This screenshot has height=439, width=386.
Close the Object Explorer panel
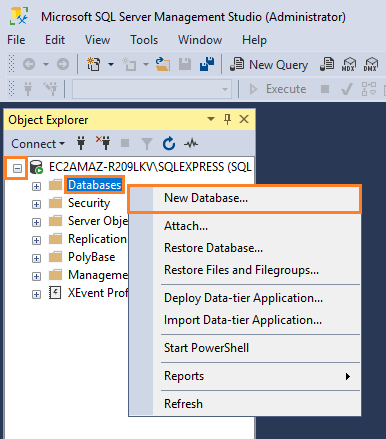click(244, 119)
